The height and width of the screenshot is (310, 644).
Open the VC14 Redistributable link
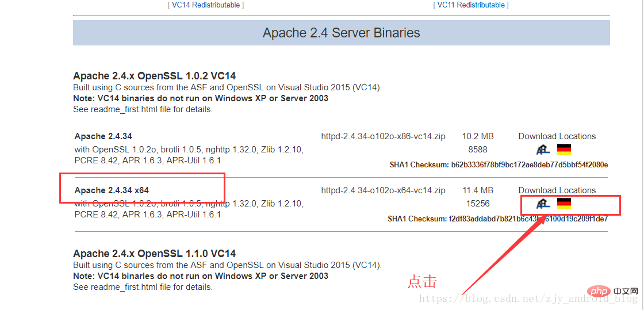point(206,5)
